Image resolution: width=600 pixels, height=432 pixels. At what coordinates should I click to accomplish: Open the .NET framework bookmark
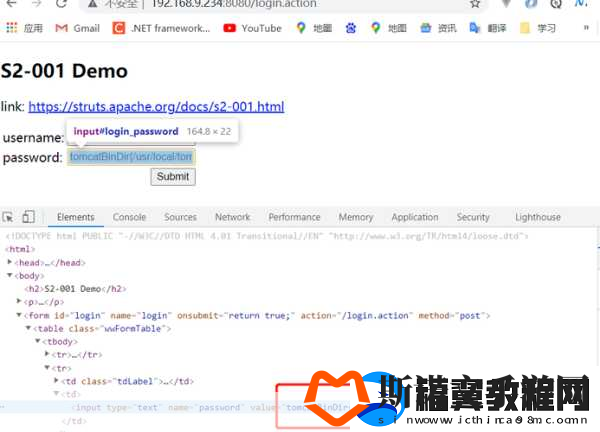pyautogui.click(x=161, y=28)
